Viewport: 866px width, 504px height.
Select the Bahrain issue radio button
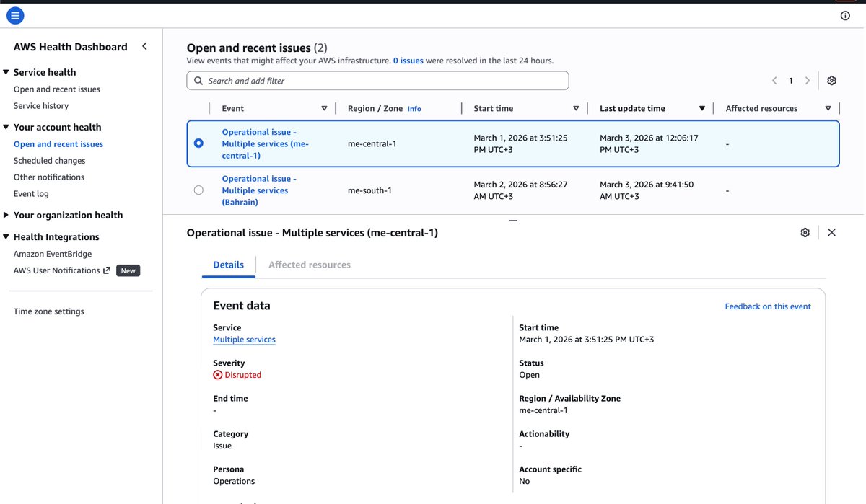[198, 190]
